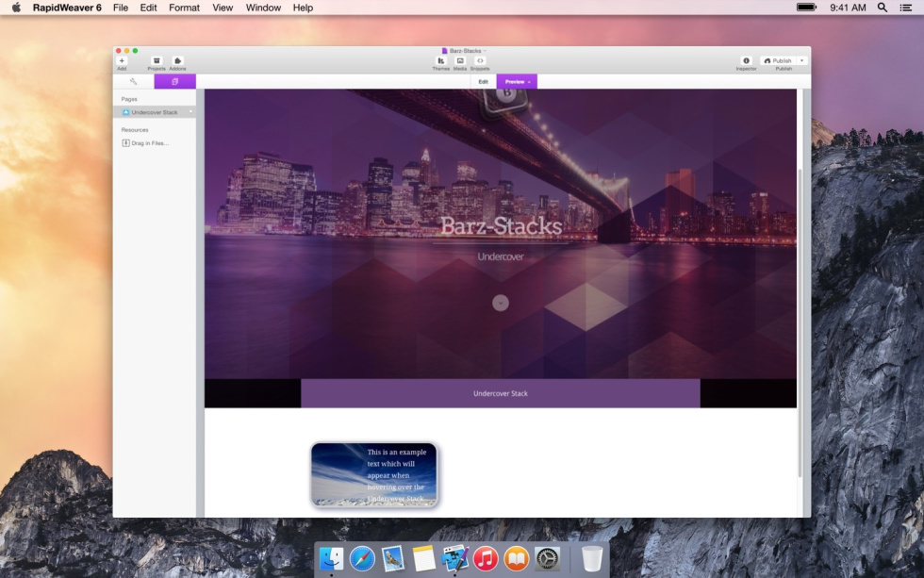The width and height of the screenshot is (924, 578).
Task: Switch to the site settings wrench tab
Action: (x=133, y=81)
